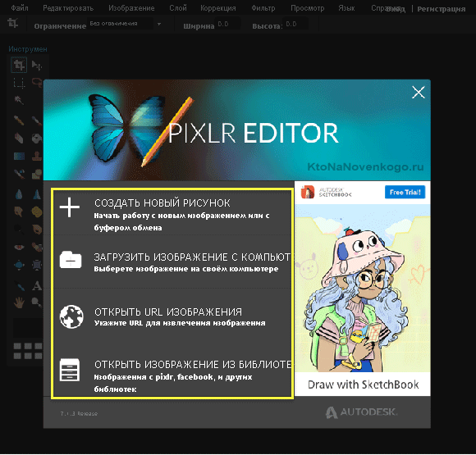
Task: Expand the Ограничение constraint dropdown
Action: [125, 24]
